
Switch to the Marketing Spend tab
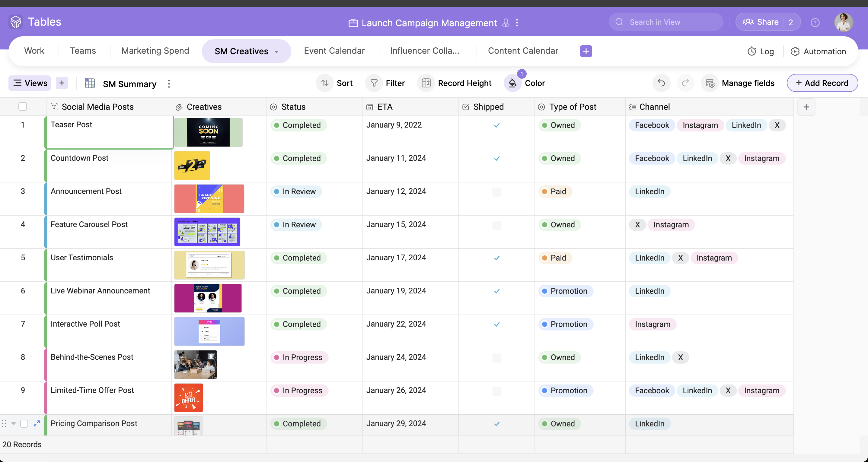(x=155, y=50)
